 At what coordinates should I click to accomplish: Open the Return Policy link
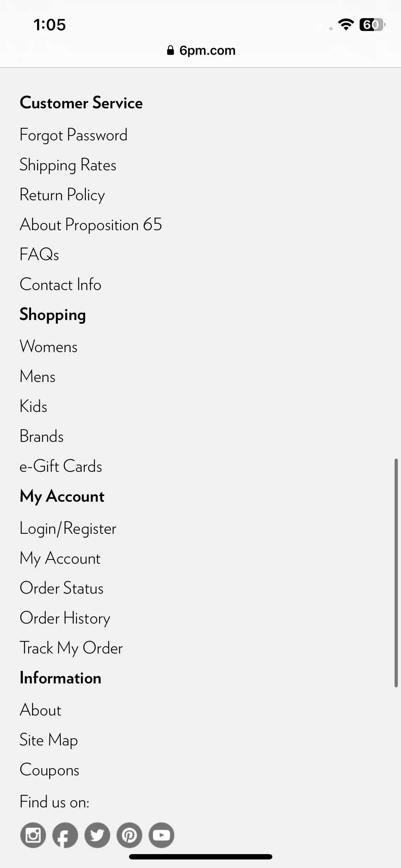[62, 195]
